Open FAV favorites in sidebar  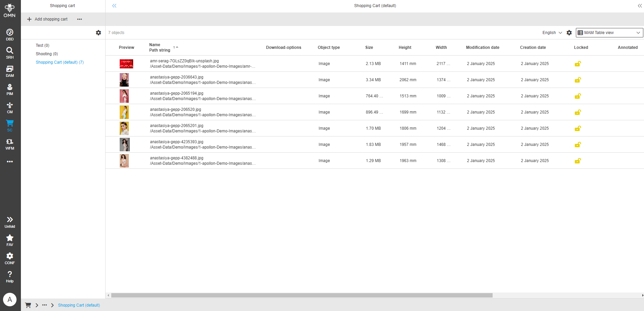pos(10,240)
